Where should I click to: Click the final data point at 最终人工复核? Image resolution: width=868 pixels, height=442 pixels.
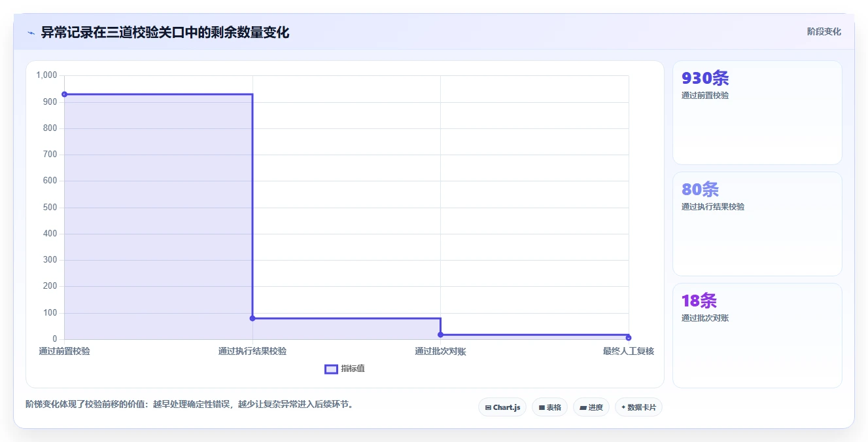pos(629,338)
